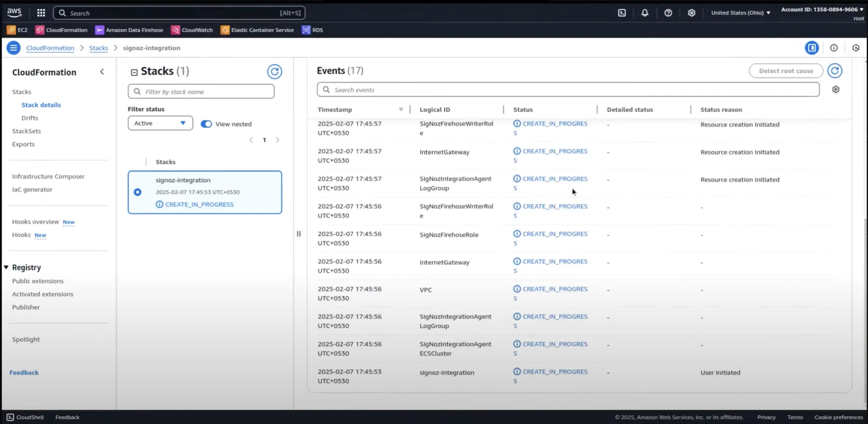This screenshot has width=868, height=424.
Task: Open Publisher in Registry
Action: pos(25,307)
